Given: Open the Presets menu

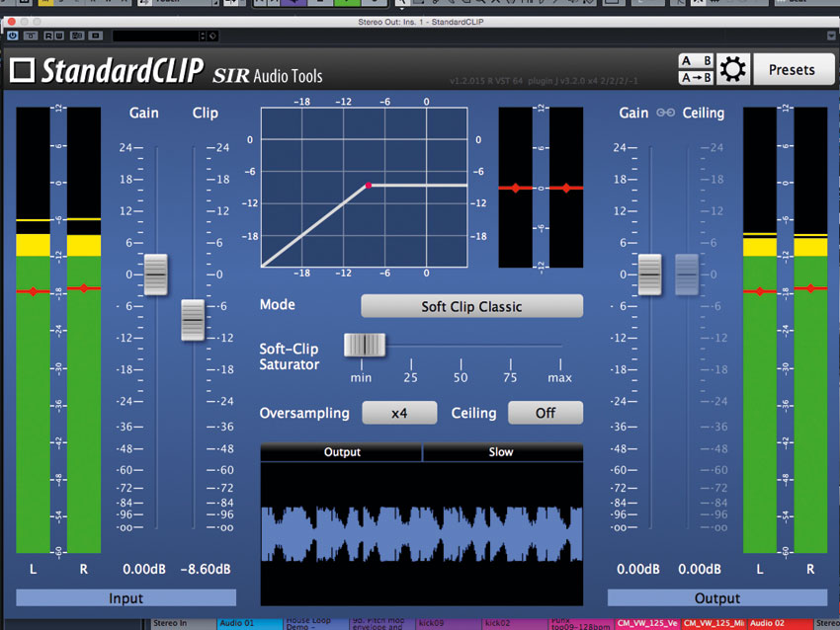Looking at the screenshot, I should tap(792, 69).
